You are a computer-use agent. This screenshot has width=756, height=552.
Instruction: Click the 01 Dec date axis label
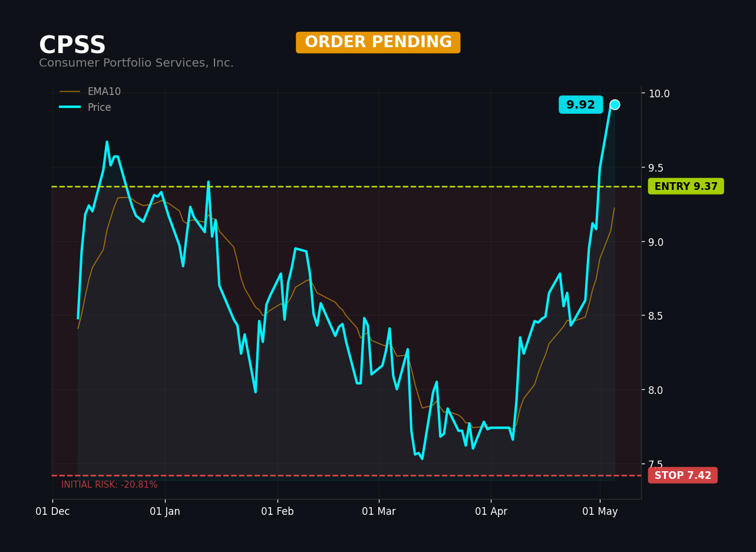(x=52, y=511)
